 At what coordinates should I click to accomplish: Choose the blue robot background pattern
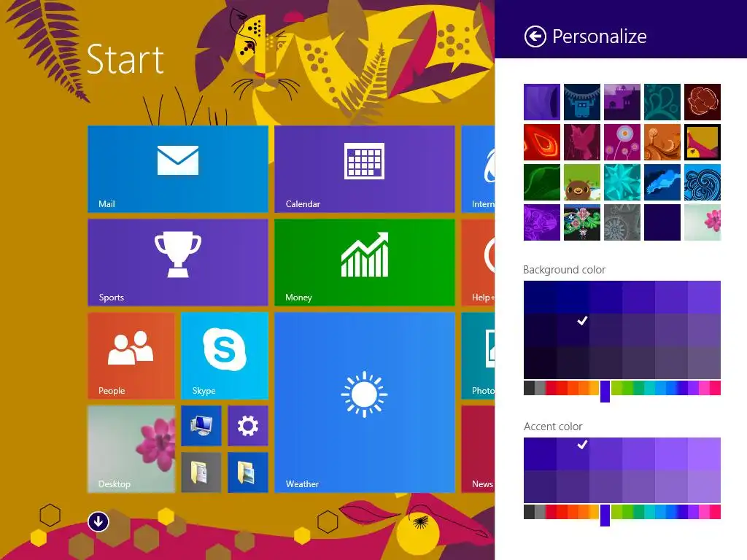[x=582, y=102]
